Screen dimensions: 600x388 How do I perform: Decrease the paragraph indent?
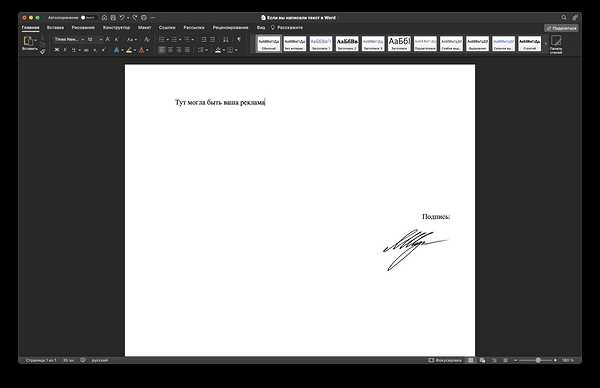pyautogui.click(x=204, y=39)
